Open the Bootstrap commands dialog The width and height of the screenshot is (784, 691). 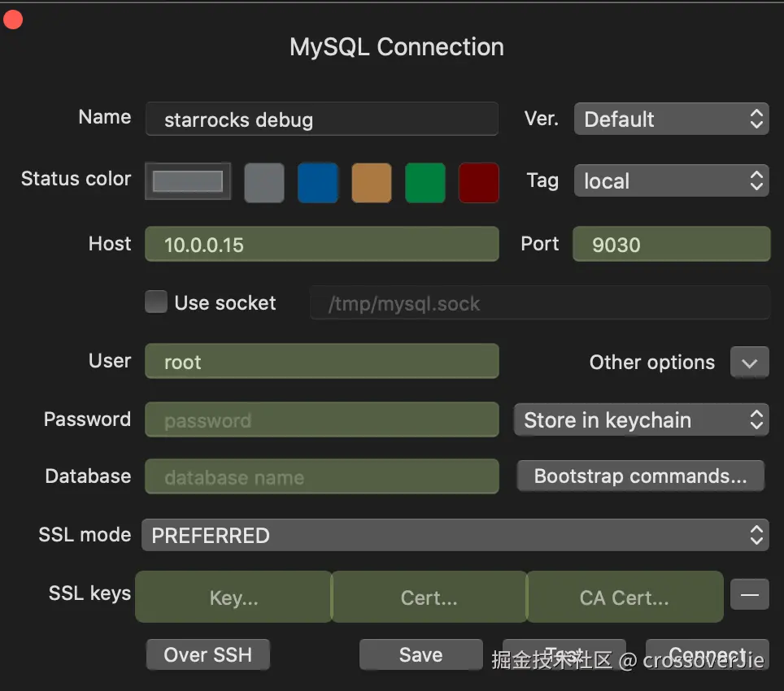pyautogui.click(x=640, y=476)
